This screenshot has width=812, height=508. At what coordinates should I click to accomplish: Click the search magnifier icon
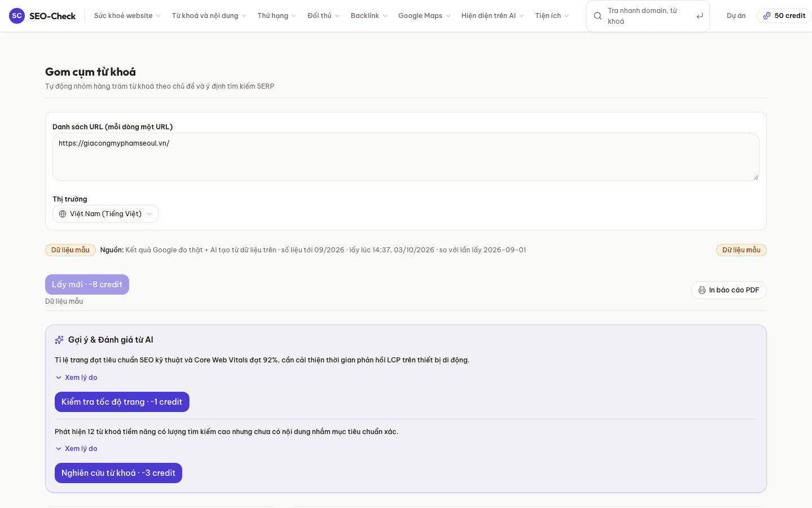coord(598,16)
